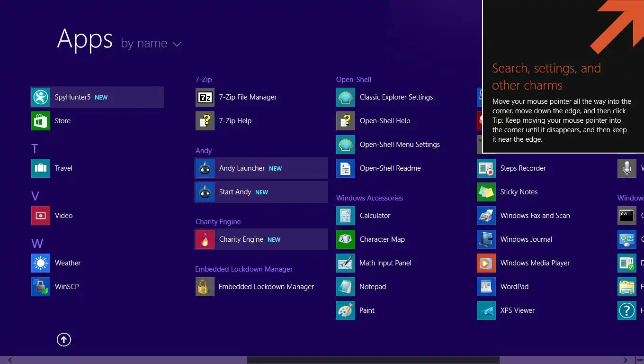Click the letter W section heading

[37, 244]
